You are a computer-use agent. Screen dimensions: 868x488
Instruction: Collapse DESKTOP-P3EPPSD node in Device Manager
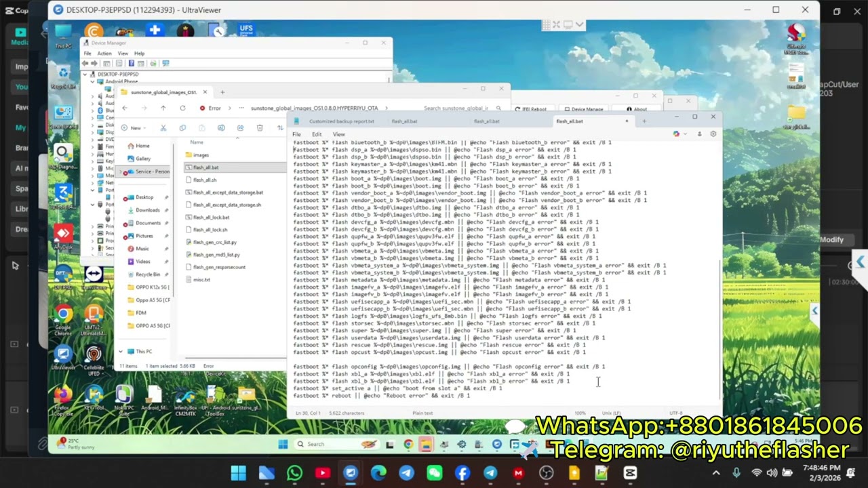click(x=85, y=74)
